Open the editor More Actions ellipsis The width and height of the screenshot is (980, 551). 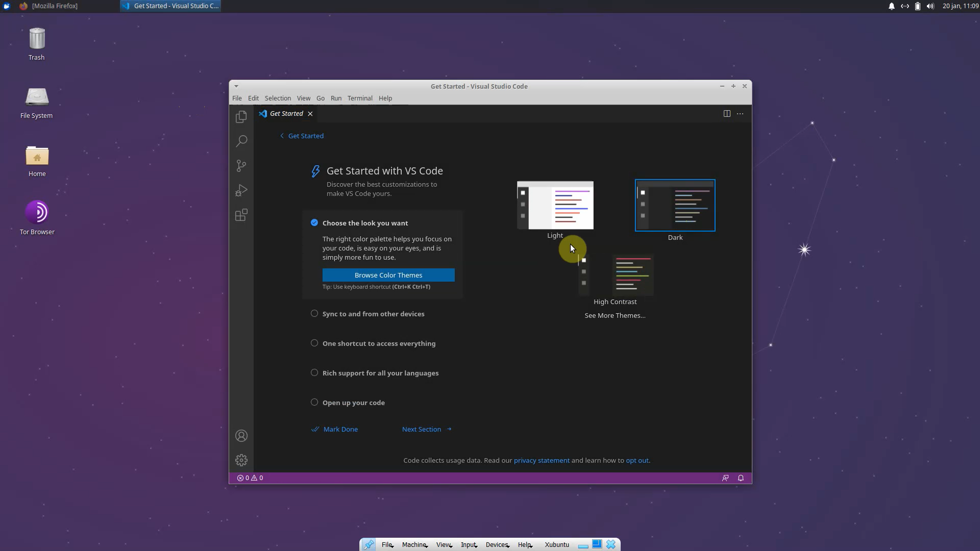740,113
